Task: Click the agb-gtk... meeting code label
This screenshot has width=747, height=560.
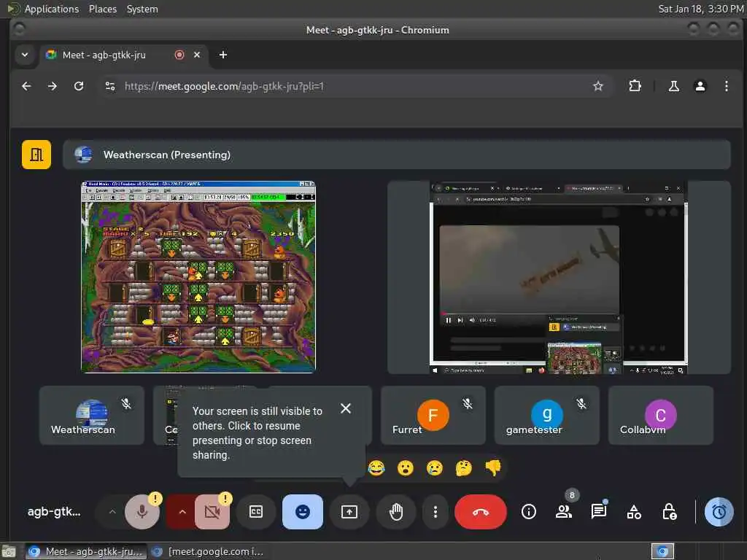Action: coord(54,512)
